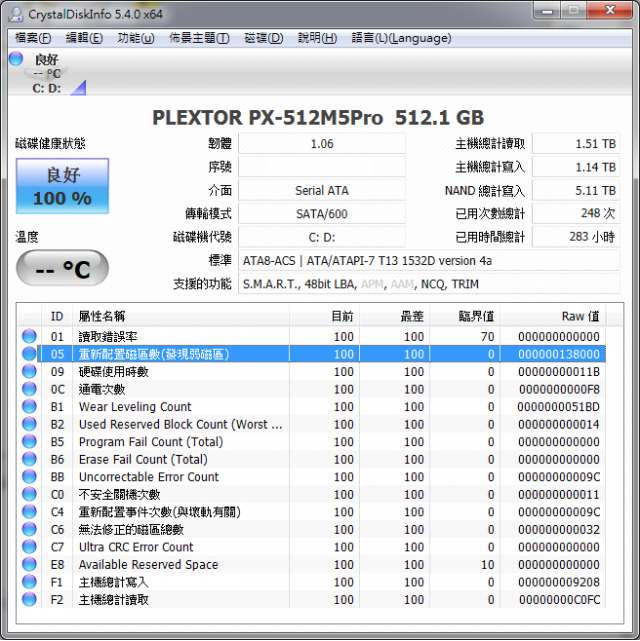
Task: Click status orb of row F2 主機總計讀取
Action: pyautogui.click(x=29, y=599)
